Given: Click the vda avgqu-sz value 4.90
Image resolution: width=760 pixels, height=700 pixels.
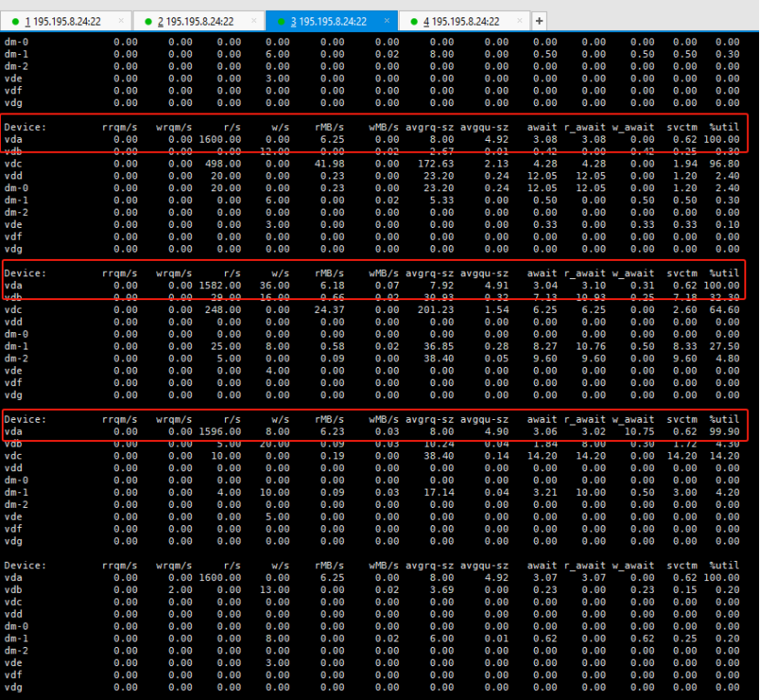Looking at the screenshot, I should point(497,431).
